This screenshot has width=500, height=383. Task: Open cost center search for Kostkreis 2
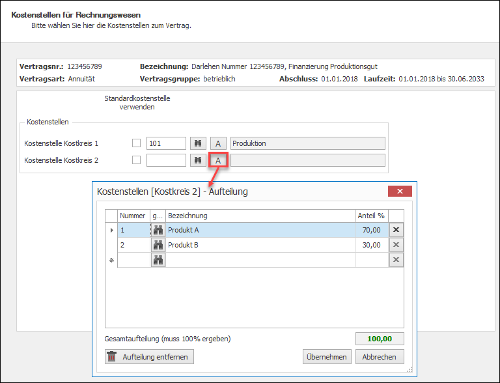(198, 160)
